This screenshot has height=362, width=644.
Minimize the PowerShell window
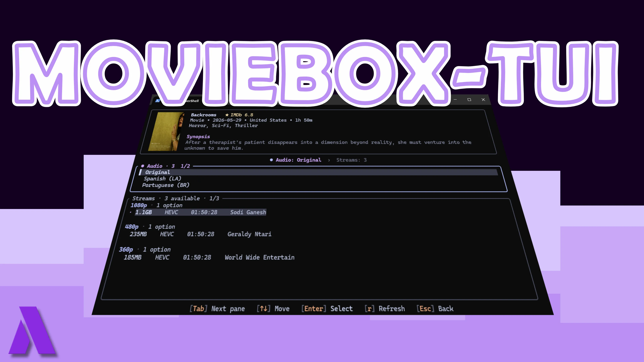[455, 99]
